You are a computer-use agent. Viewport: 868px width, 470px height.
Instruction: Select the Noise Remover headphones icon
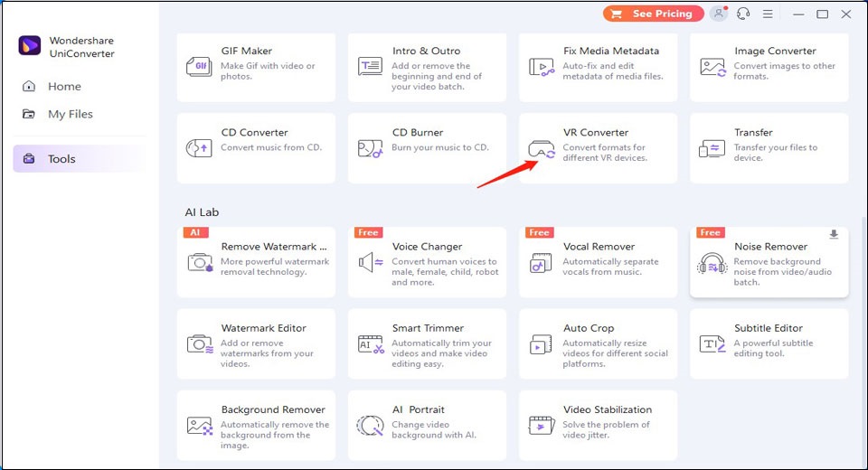(712, 263)
